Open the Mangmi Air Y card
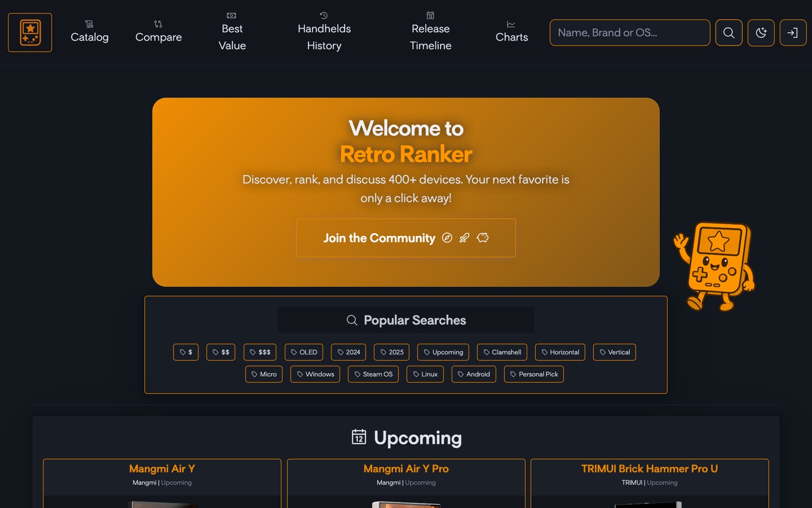The height and width of the screenshot is (508, 812). pyautogui.click(x=162, y=483)
